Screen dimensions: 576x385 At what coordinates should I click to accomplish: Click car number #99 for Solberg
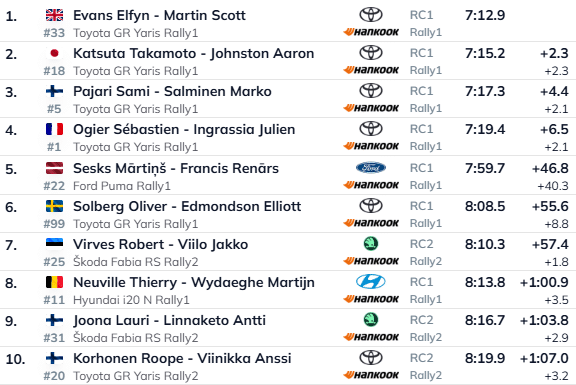54,224
